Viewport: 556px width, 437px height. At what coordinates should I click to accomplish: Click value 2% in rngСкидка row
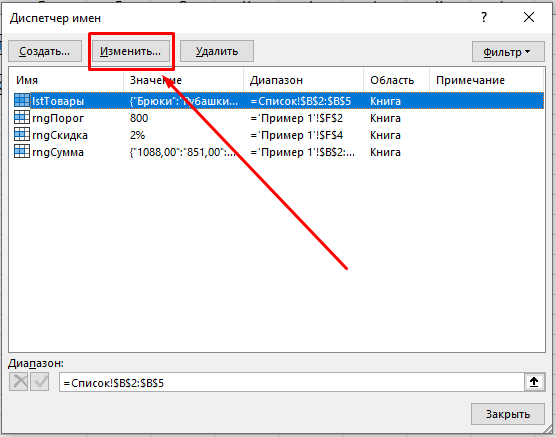coord(137,135)
